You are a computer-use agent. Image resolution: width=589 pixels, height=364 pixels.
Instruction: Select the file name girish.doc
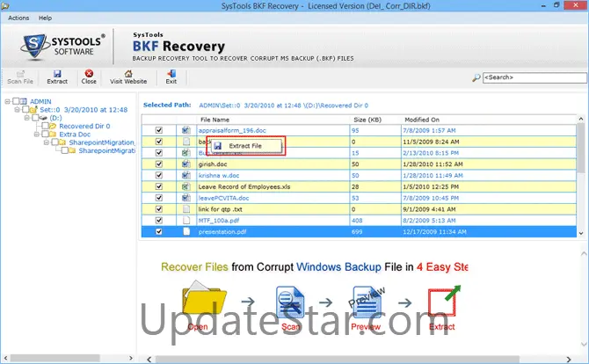[x=213, y=164]
